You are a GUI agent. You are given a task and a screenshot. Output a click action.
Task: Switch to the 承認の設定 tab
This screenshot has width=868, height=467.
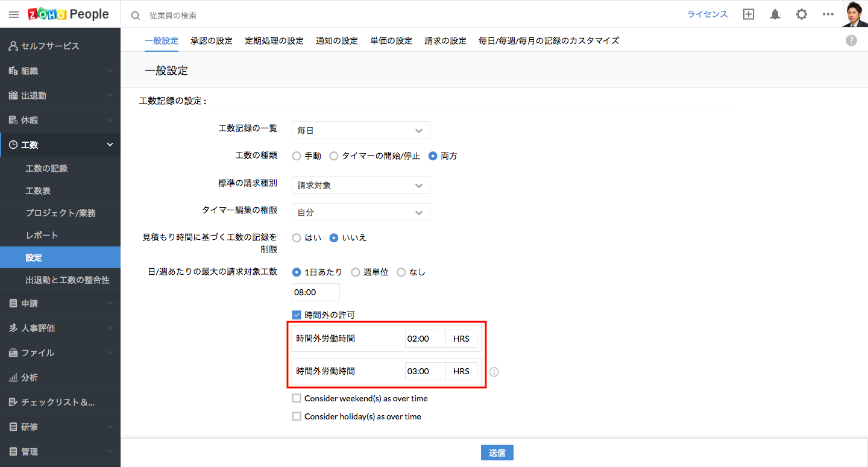pyautogui.click(x=211, y=41)
